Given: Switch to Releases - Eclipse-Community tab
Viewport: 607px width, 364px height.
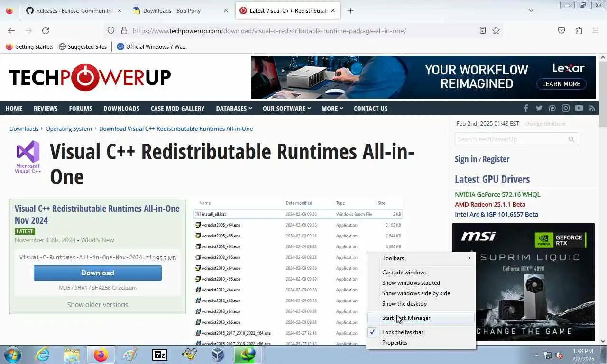Looking at the screenshot, I should pos(74,10).
